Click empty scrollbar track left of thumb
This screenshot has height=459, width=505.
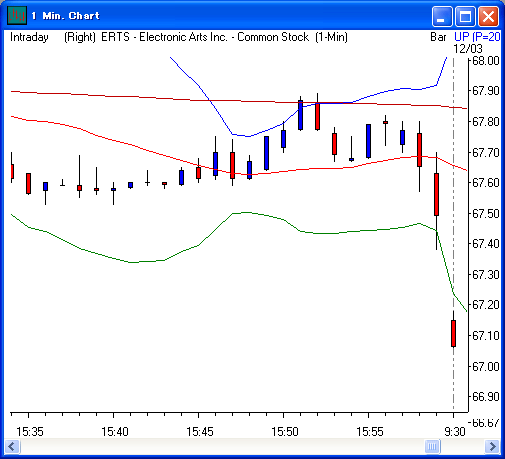(x=222, y=446)
